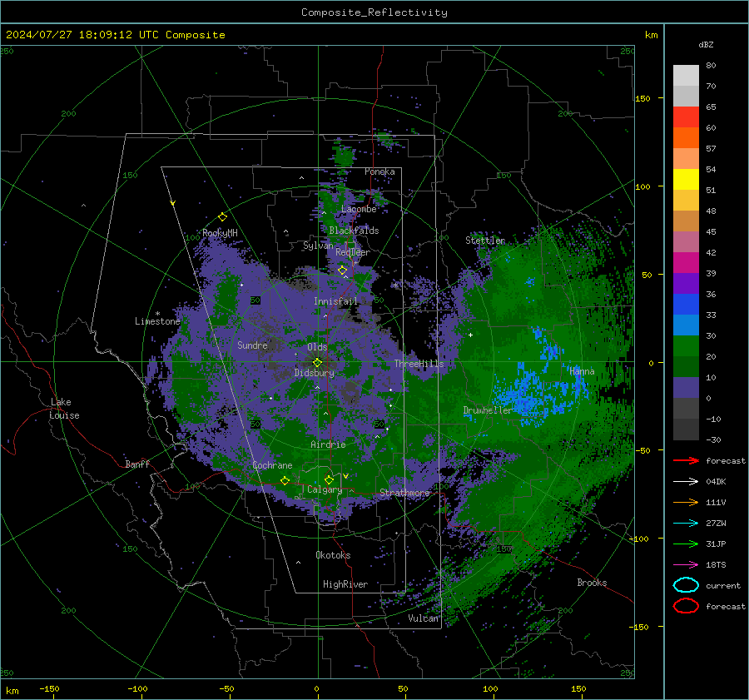Click the topmost light gray dBZ swatch

coord(686,76)
